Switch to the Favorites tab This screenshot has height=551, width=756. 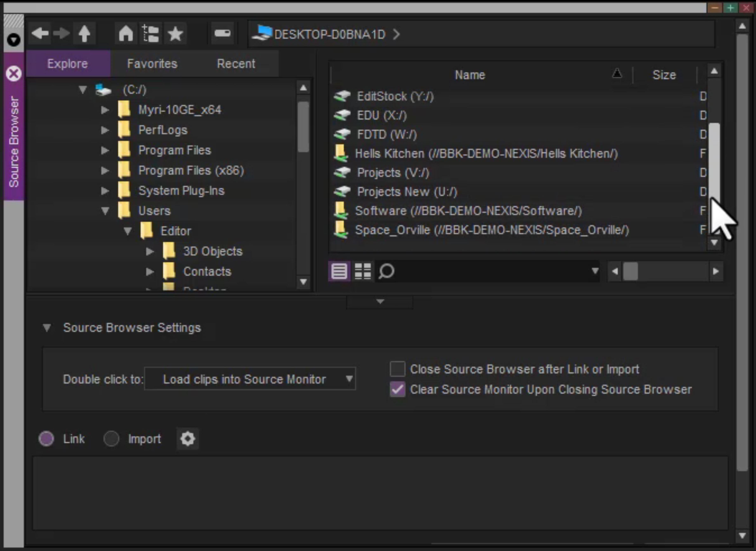(152, 63)
